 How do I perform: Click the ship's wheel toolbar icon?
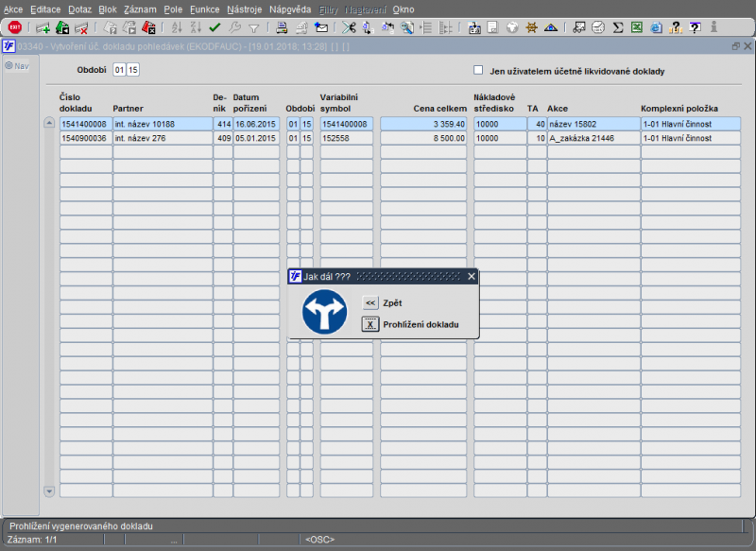[x=532, y=27]
